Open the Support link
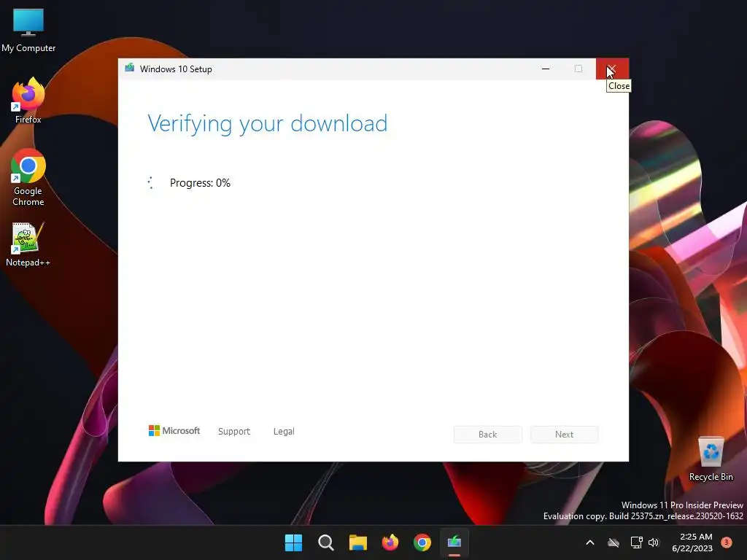Screen dimensions: 747x560 (x=234, y=432)
